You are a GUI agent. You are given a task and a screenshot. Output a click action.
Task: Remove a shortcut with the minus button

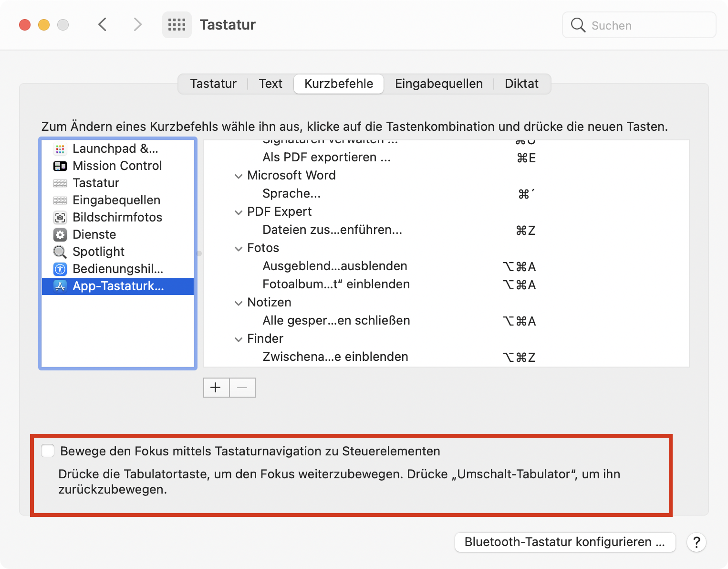click(x=242, y=388)
